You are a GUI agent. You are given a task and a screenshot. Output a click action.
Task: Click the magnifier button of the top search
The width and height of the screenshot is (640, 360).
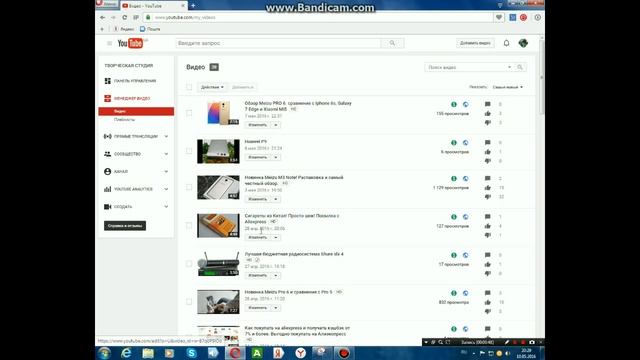click(x=392, y=43)
